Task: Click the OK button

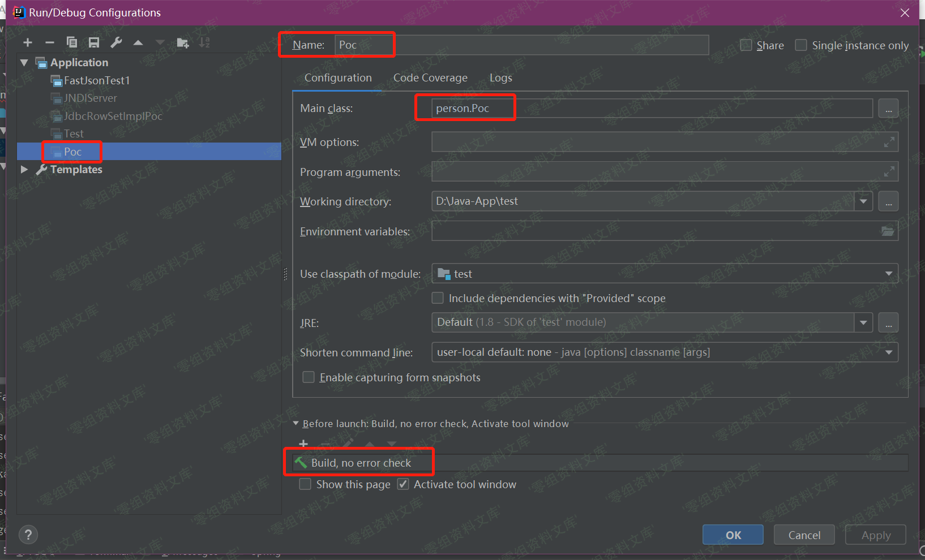Action: pyautogui.click(x=733, y=535)
